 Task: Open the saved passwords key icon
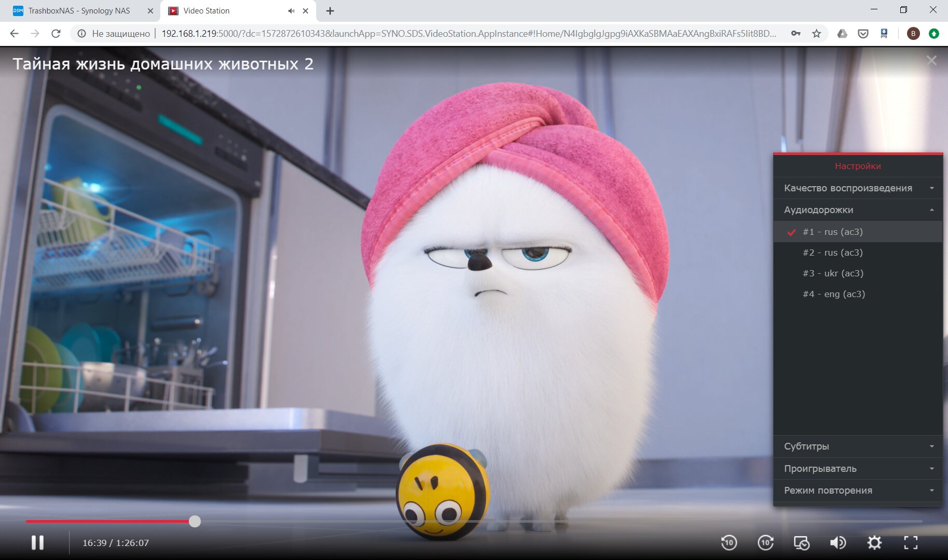795,34
